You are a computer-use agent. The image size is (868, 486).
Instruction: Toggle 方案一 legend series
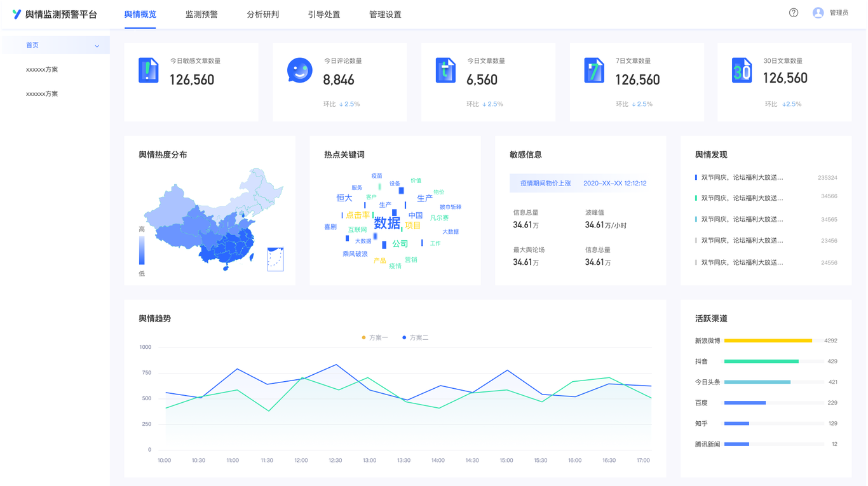point(375,337)
